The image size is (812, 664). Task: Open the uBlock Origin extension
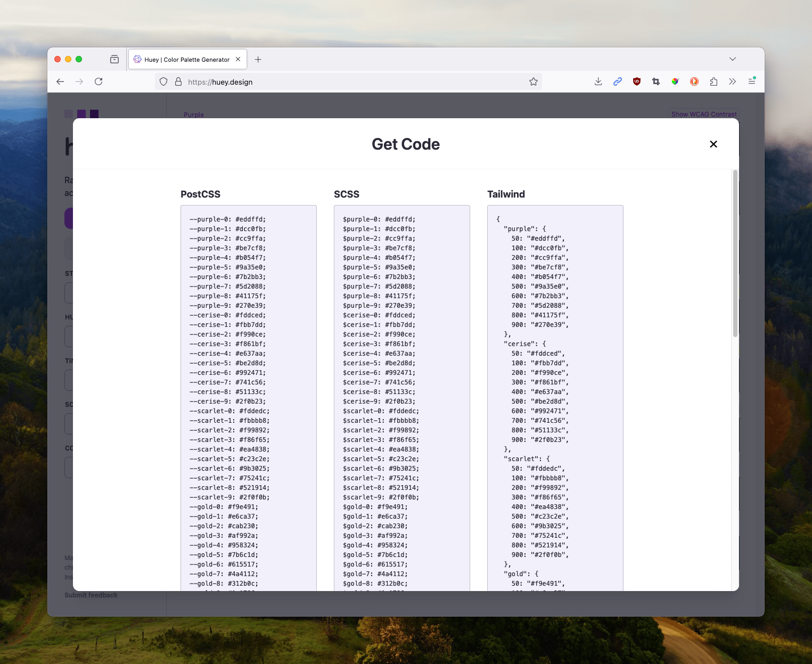pyautogui.click(x=636, y=81)
